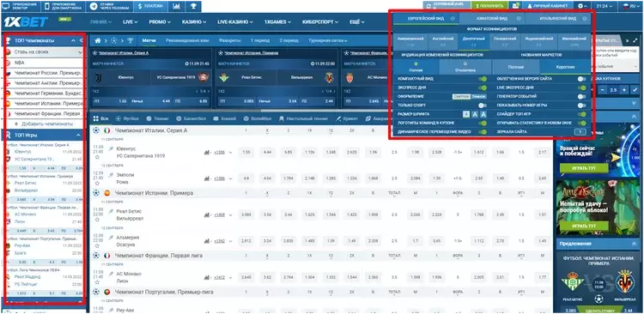
Task: Click the plus stepper next to 2.5
Action: click(x=624, y=90)
